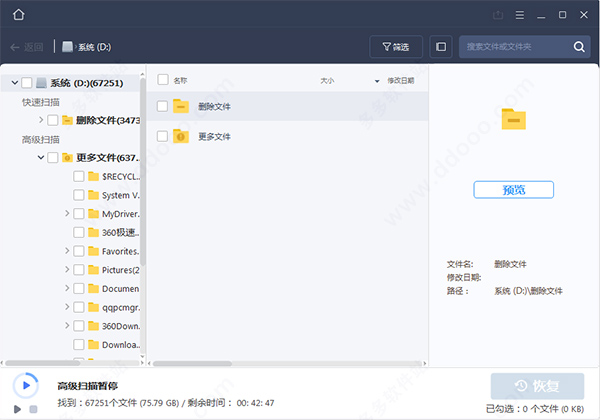Select the Favorites.. folder icon
Viewport: 600px width, 420px height.
click(93, 251)
